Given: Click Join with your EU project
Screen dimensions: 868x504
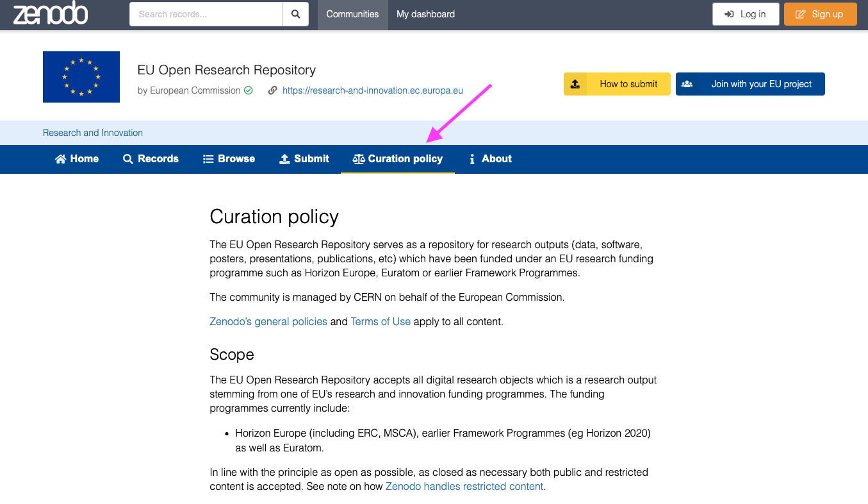Looking at the screenshot, I should (750, 84).
